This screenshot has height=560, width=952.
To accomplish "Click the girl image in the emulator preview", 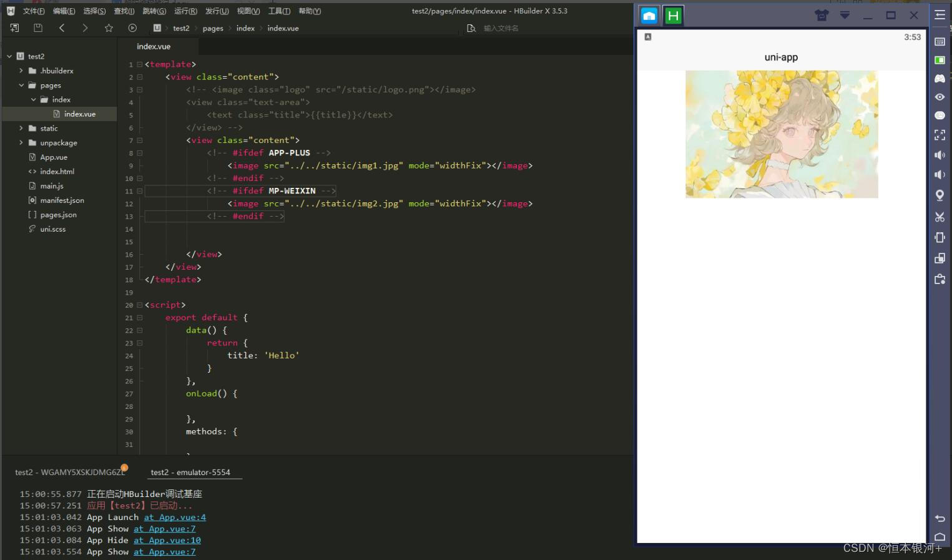I will pos(782,134).
